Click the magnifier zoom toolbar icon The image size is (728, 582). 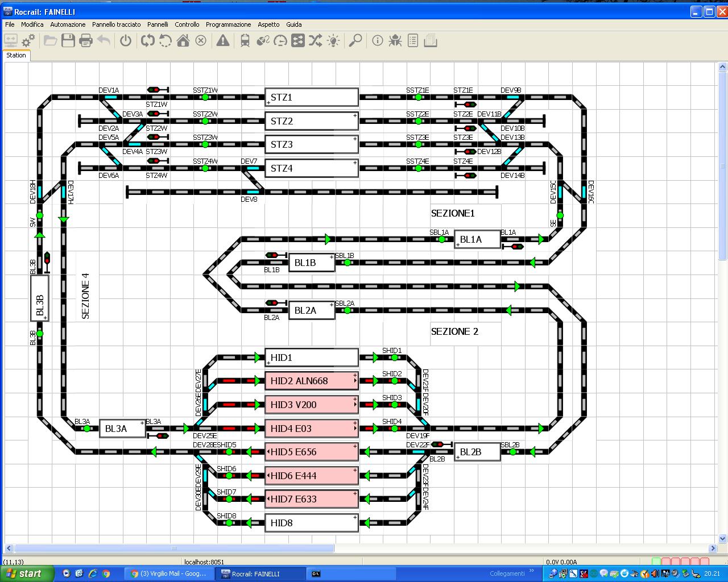click(355, 40)
